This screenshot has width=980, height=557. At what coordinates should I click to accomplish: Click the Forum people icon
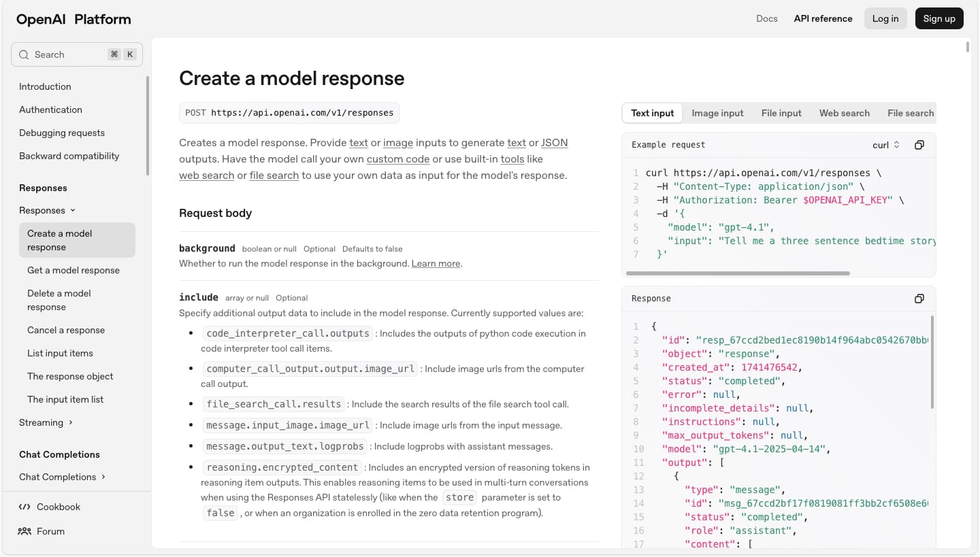(x=24, y=531)
